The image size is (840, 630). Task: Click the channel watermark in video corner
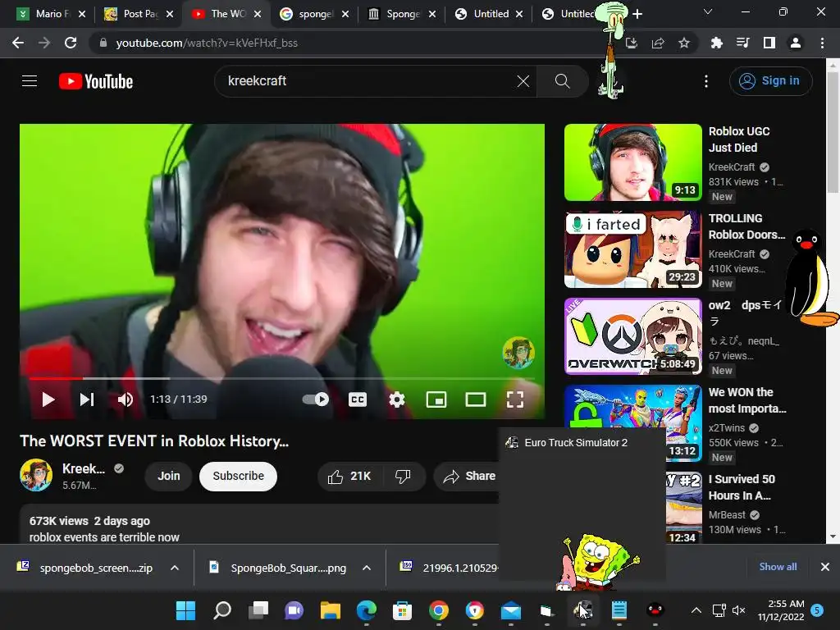tap(518, 353)
